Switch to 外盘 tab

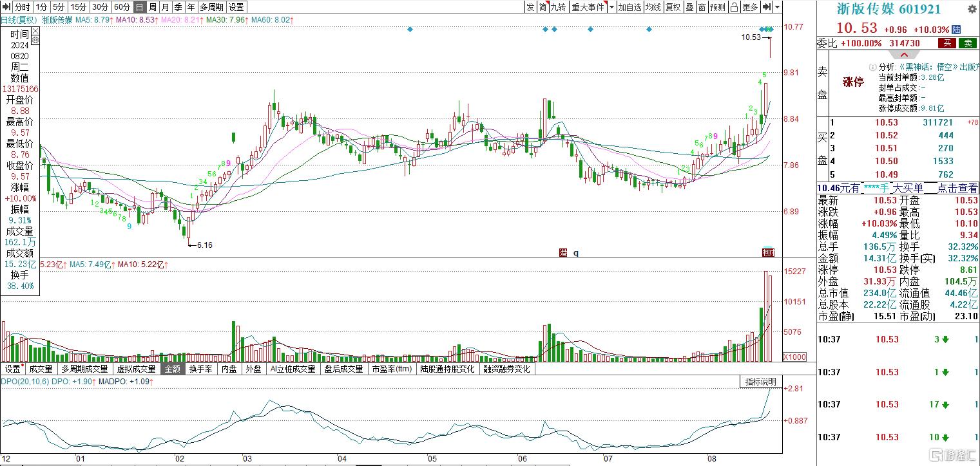(253, 369)
